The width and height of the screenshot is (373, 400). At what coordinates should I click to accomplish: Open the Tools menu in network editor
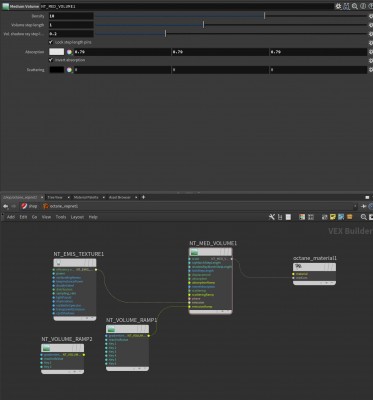(x=61, y=217)
